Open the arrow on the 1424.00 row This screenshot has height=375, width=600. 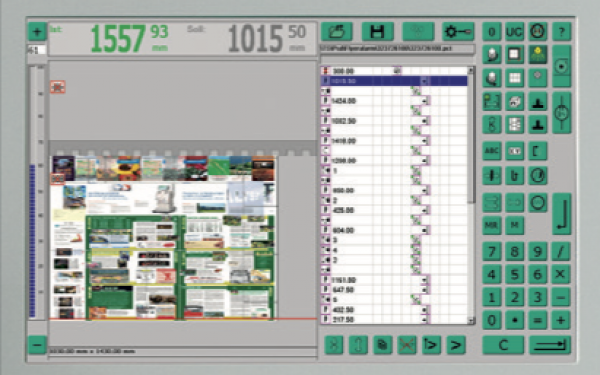(425, 101)
